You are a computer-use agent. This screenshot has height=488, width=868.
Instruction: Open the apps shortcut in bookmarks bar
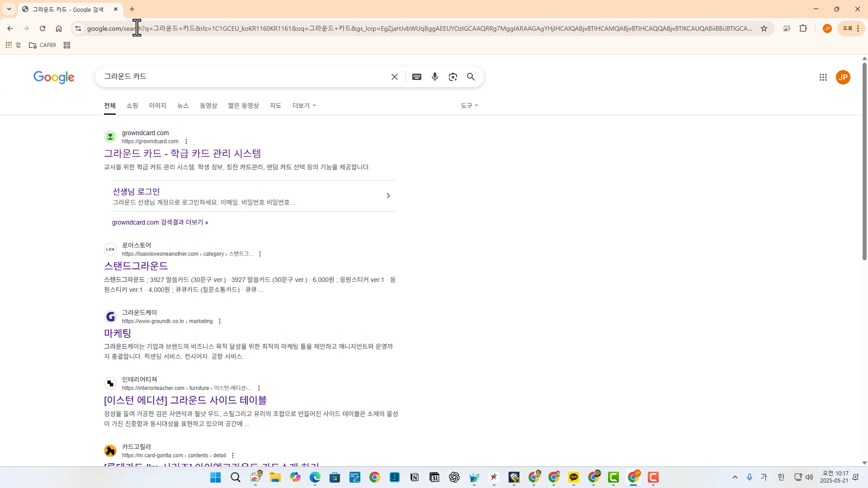pyautogui.click(x=13, y=45)
